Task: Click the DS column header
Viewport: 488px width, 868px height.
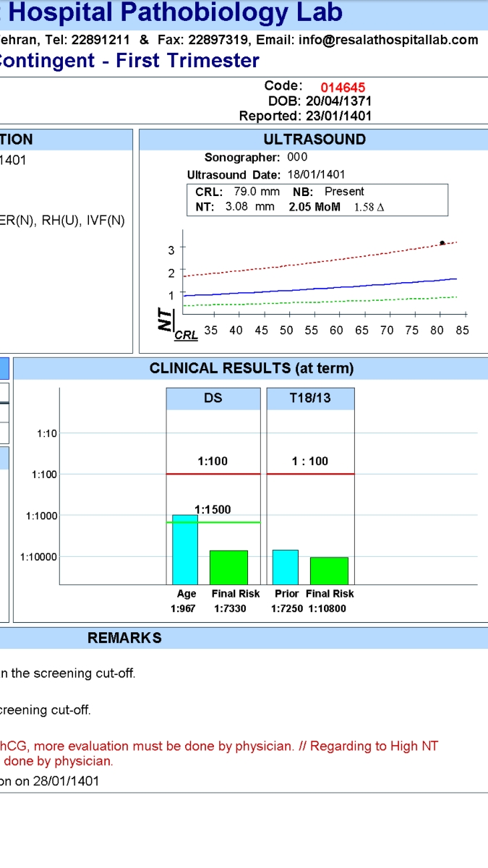Action: coord(213,399)
